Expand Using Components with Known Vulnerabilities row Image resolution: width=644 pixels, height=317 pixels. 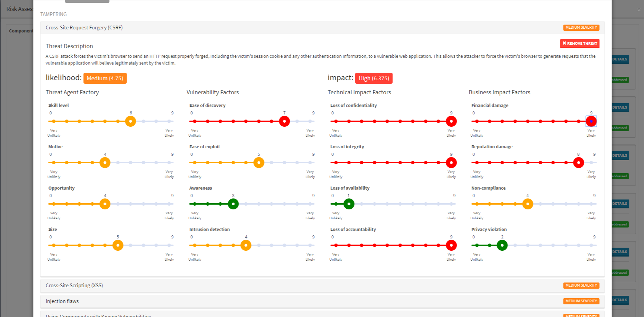coord(322,315)
